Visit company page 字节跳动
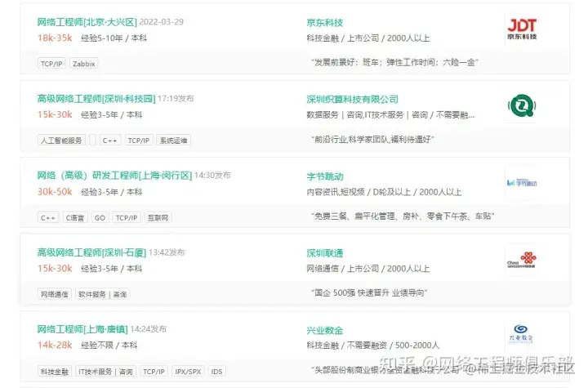Screen dimensions: 588x388 pyautogui.click(x=325, y=176)
